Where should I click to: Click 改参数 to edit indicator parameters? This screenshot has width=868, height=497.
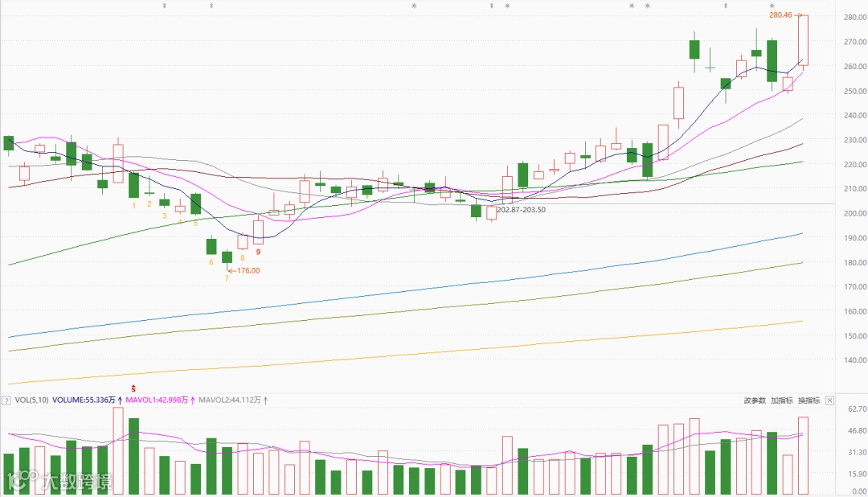tap(755, 400)
